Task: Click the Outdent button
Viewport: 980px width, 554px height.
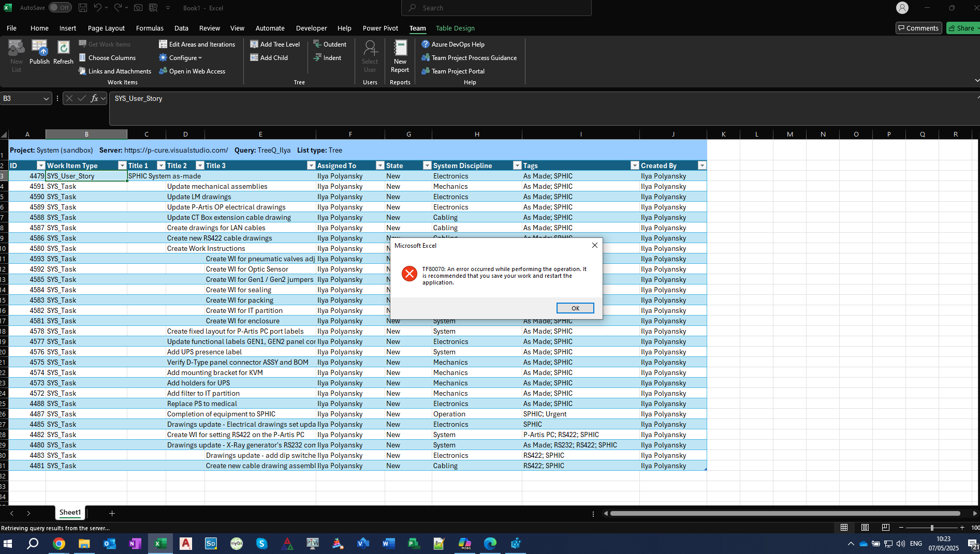Action: point(330,44)
